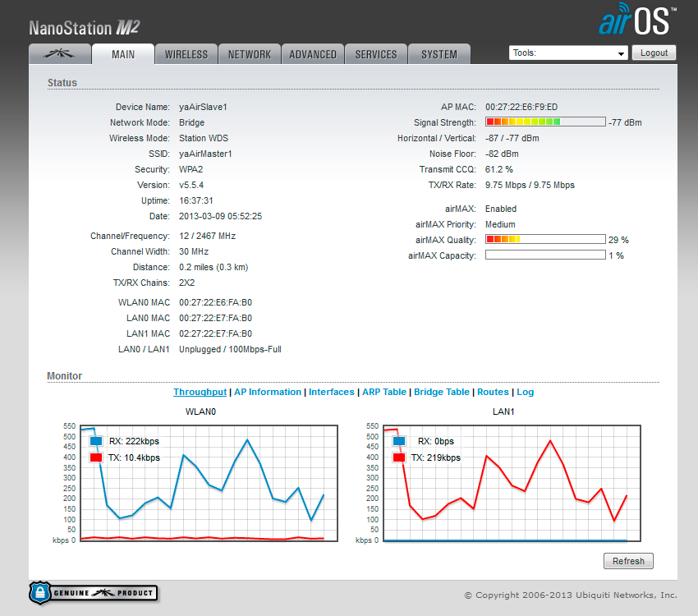The height and width of the screenshot is (616, 698).
Task: Select uptime value 16:37:31
Action: point(196,200)
